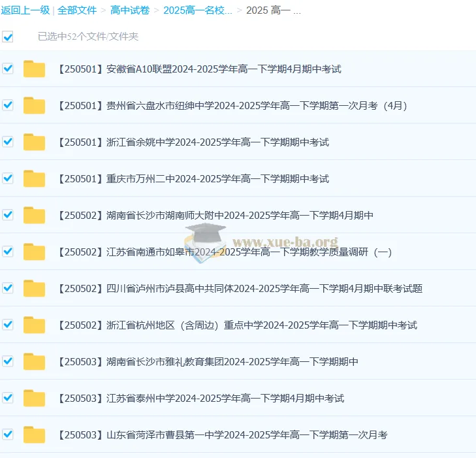
Task: Open 湖南省长沙市雅礼教育集团 folder name
Action: click(x=208, y=361)
